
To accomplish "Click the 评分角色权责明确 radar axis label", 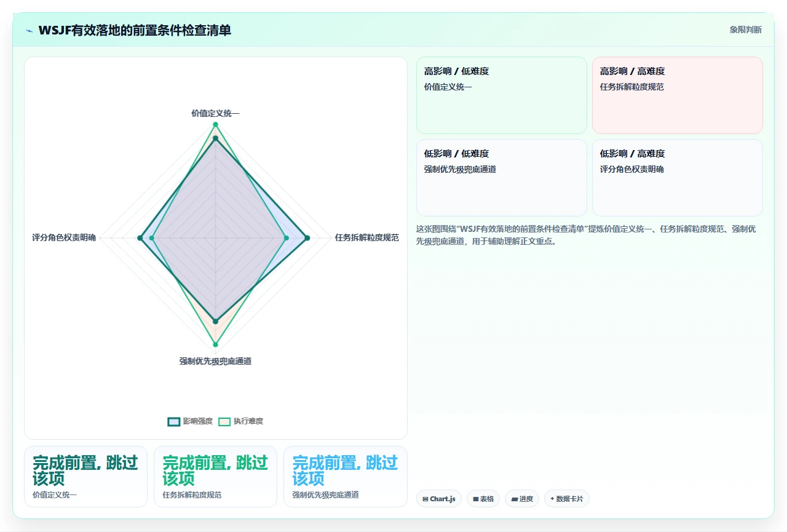I will (64, 237).
